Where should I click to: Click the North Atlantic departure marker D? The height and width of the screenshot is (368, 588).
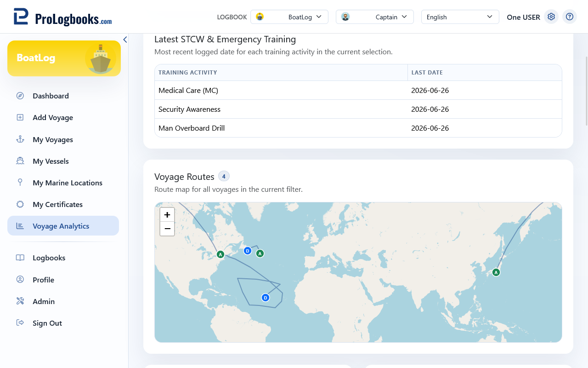pyautogui.click(x=248, y=251)
